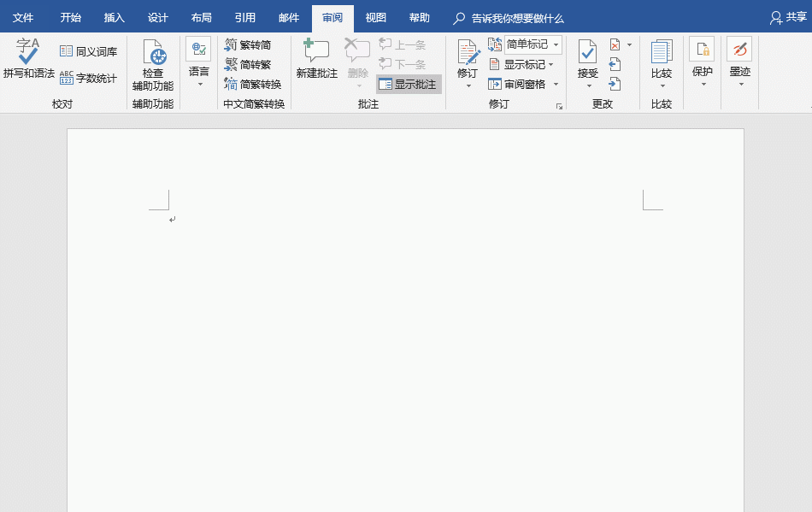The image size is (812, 512).
Task: Switch to 视图 tab
Action: (376, 18)
